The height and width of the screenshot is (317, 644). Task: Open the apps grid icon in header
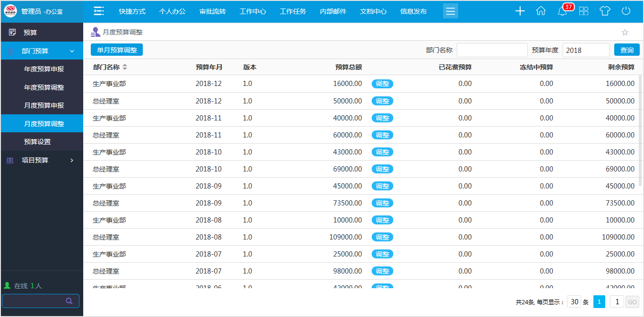point(583,10)
